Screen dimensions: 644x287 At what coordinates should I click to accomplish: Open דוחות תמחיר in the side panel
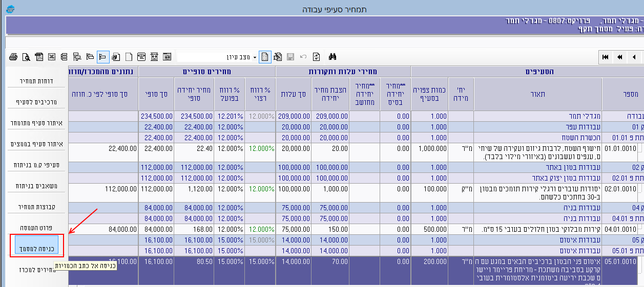[x=36, y=81]
